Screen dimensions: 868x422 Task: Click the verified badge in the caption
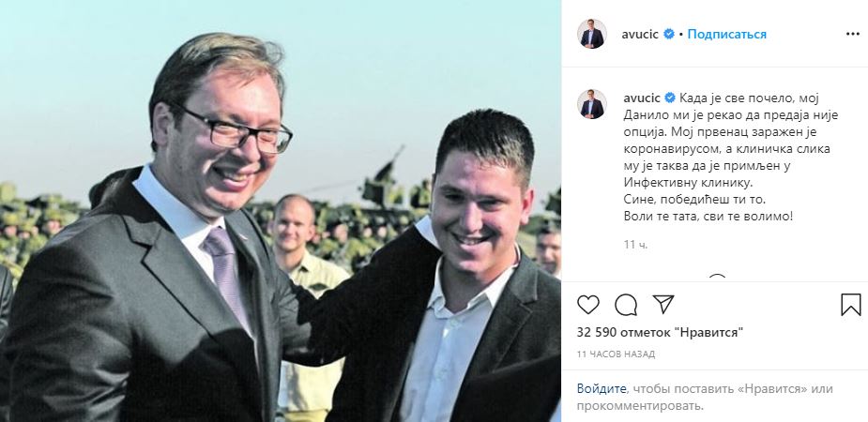pos(670,98)
